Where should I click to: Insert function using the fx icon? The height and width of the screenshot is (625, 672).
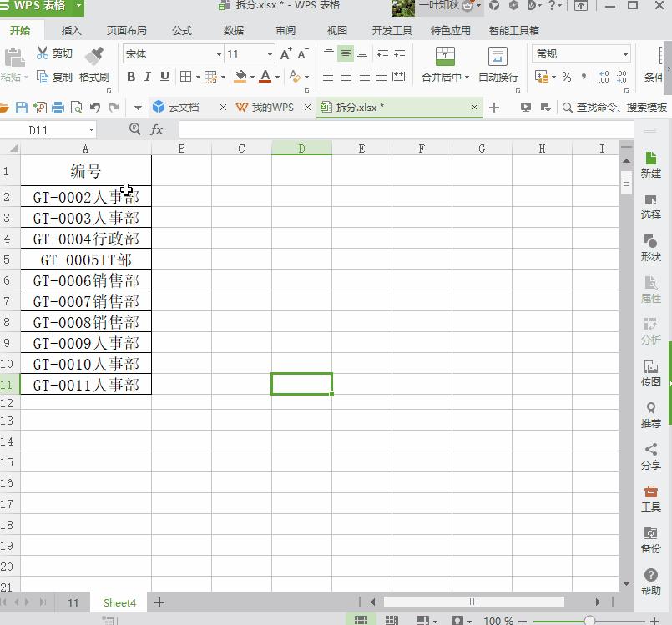click(x=156, y=130)
